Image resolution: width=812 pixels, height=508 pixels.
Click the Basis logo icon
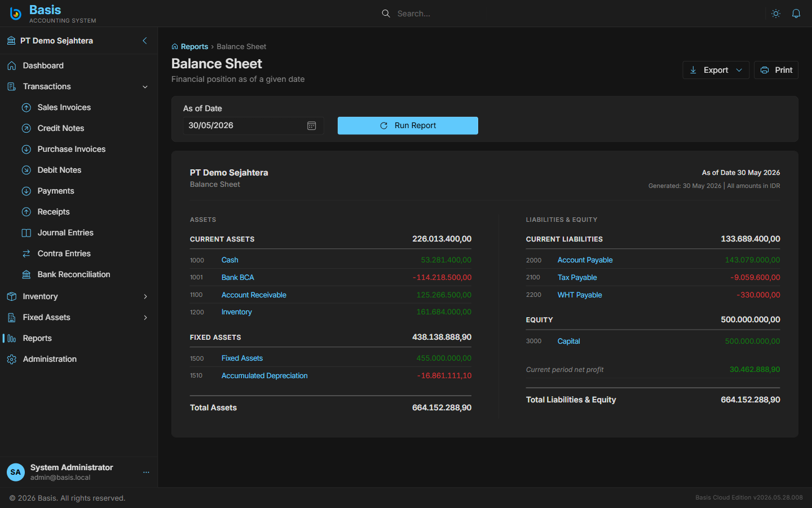16,14
